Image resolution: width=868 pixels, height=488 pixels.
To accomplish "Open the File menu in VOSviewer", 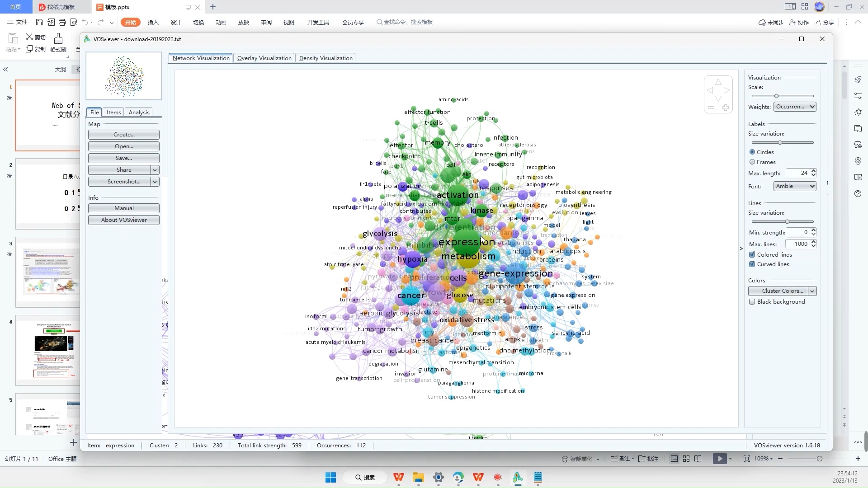I will (x=94, y=112).
